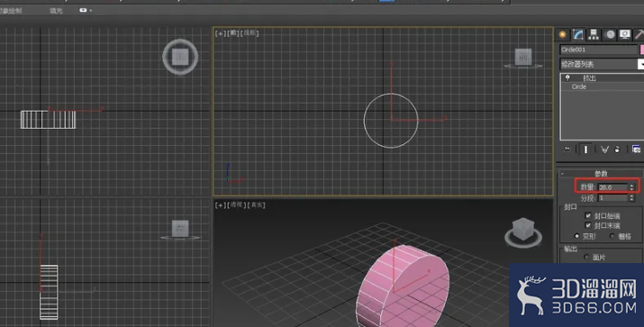
Task: Open perspective viewport 透视 view menu
Action: [x=236, y=205]
